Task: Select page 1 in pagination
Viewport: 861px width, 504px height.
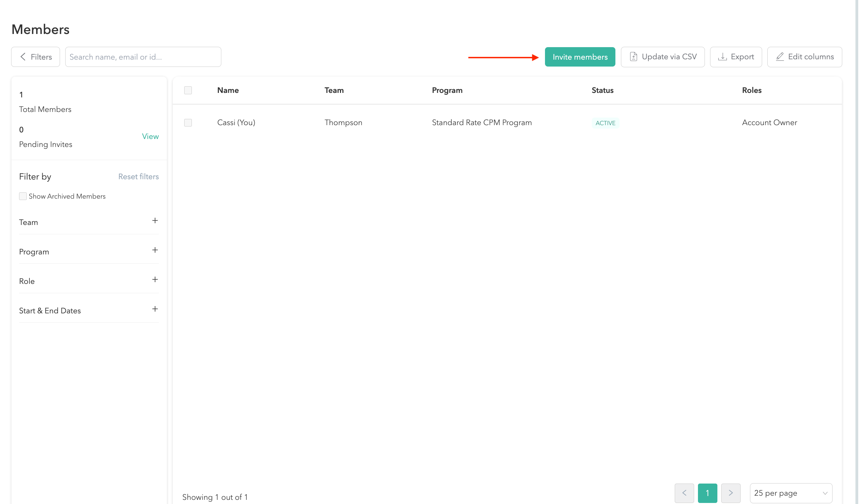Action: (x=707, y=493)
